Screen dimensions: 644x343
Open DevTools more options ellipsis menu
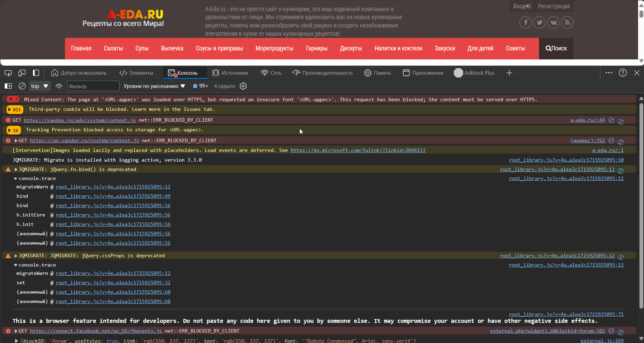[x=609, y=73]
